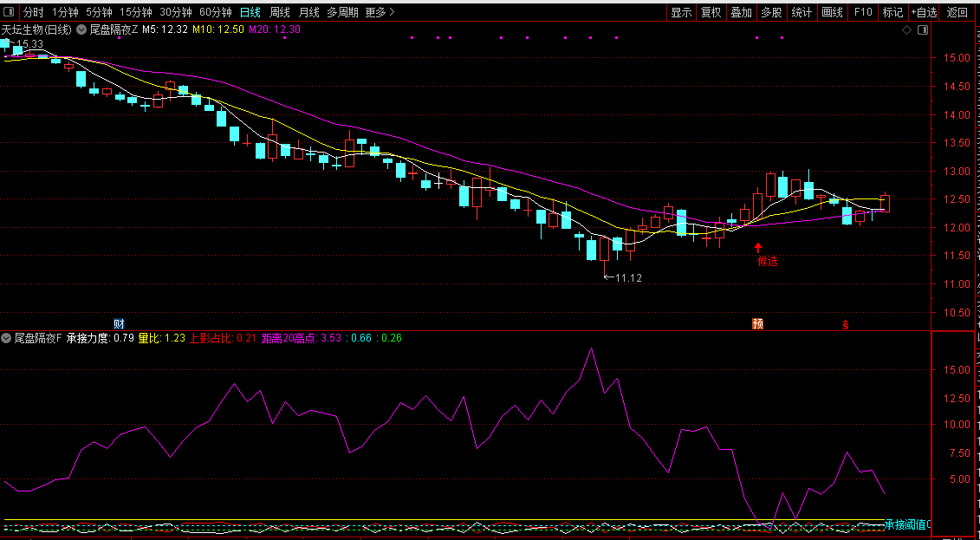This screenshot has height=540, width=980.
Task: Switch to 5分钟 period
Action: 100,12
